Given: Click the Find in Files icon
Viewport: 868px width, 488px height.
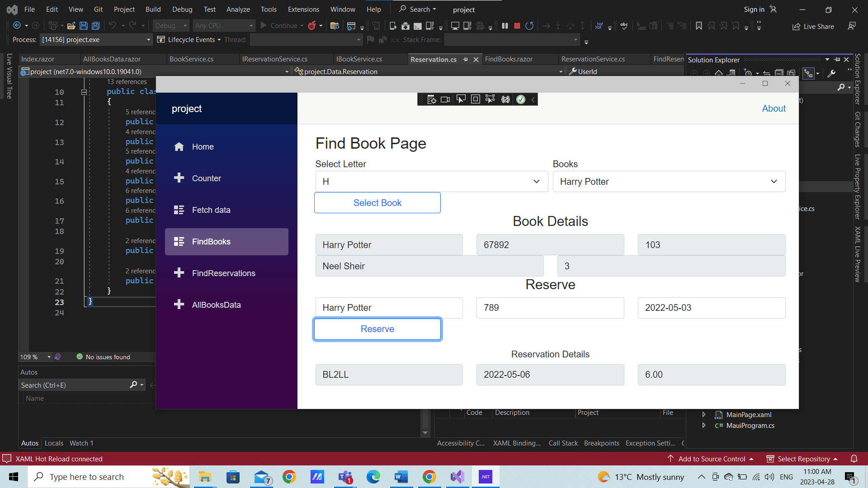Looking at the screenshot, I should click(335, 26).
